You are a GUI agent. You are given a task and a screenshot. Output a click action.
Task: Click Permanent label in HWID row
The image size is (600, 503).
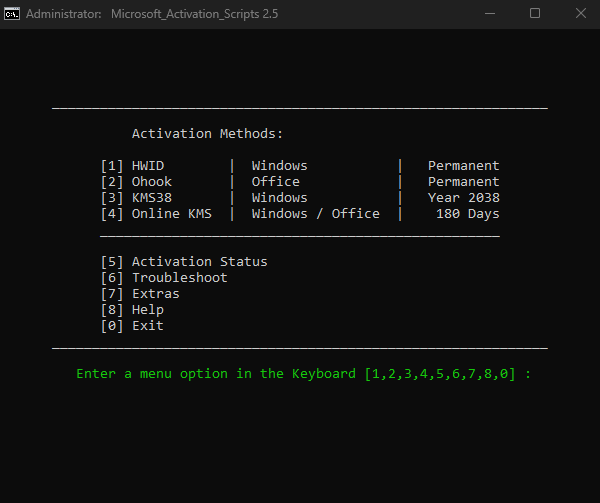click(x=463, y=166)
